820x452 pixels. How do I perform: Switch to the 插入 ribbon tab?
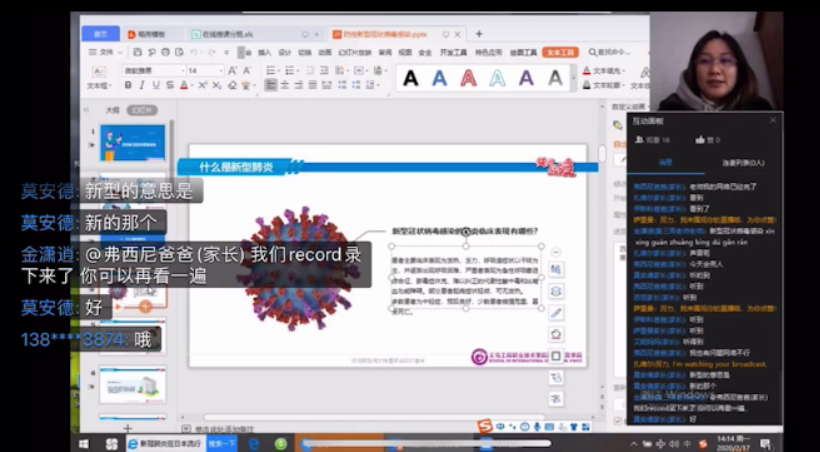(x=264, y=52)
